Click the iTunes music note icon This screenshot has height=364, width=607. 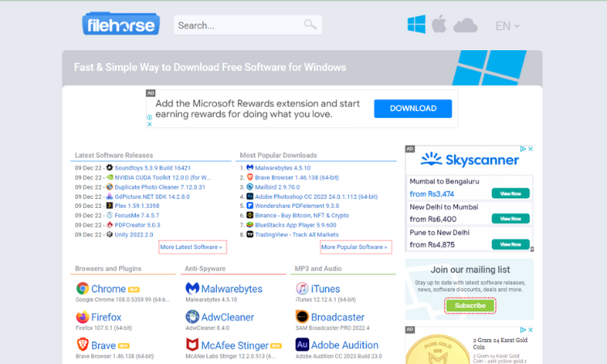[x=302, y=289]
